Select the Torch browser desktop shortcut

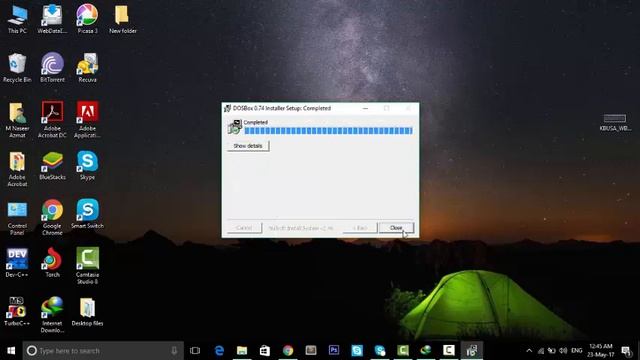(x=52, y=263)
